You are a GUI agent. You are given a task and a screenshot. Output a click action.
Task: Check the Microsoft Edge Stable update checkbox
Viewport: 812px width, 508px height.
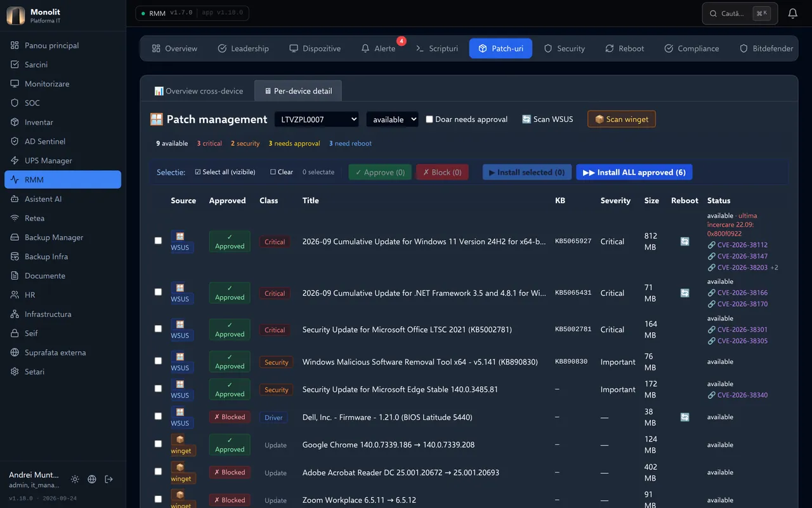(x=158, y=389)
